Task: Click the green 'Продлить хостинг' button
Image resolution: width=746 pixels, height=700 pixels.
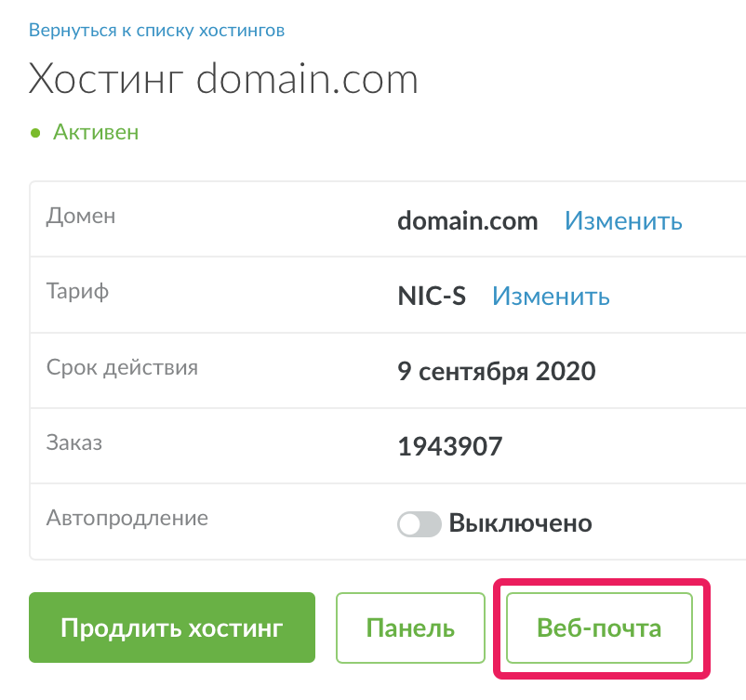Action: pyautogui.click(x=172, y=627)
